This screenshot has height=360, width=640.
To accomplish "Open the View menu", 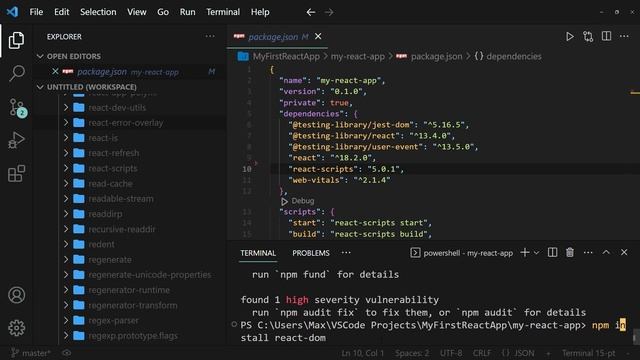I will pyautogui.click(x=137, y=12).
